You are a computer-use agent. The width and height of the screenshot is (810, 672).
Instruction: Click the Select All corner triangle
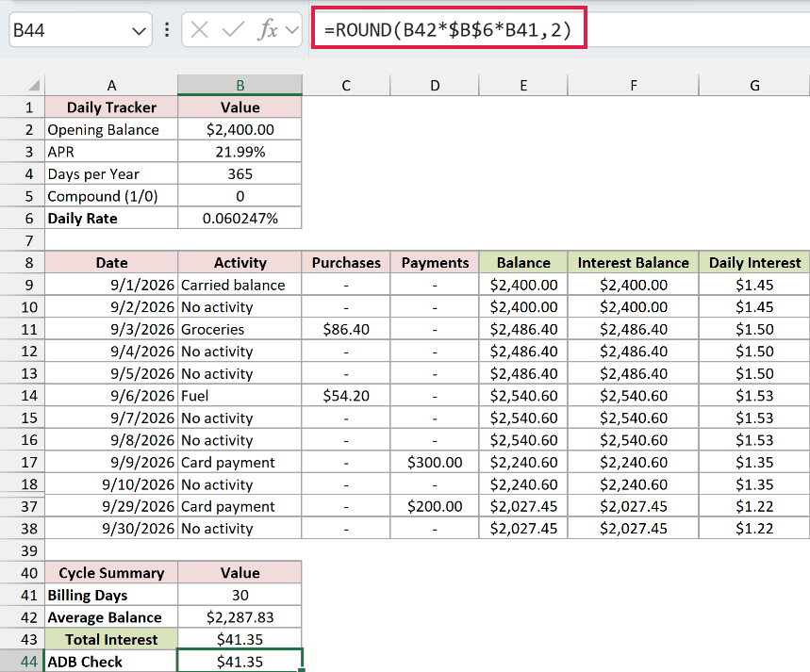34,85
